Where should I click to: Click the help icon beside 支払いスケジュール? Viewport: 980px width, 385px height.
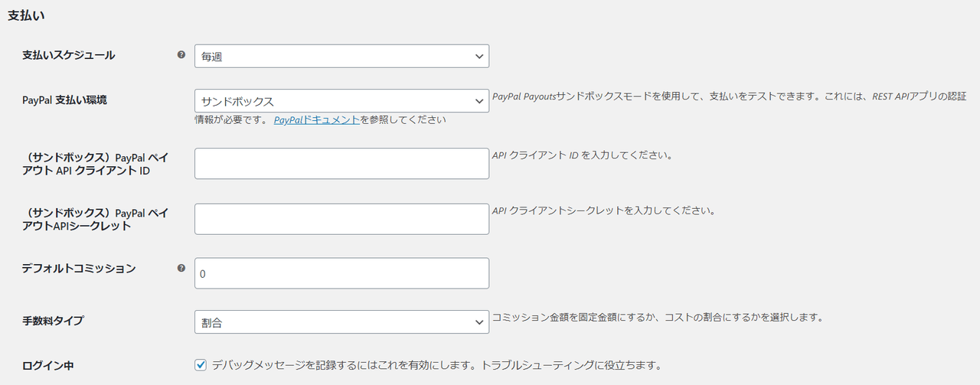(181, 55)
